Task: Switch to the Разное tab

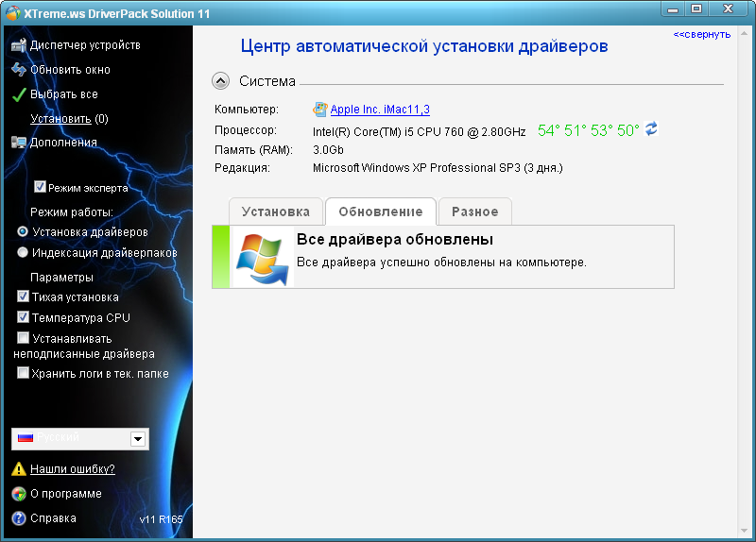Action: pos(475,212)
